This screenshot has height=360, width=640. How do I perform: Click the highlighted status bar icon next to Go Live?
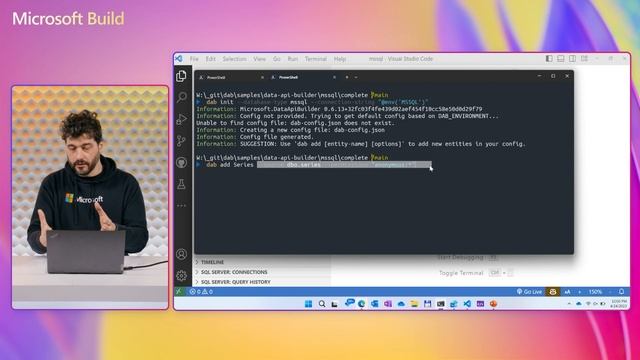click(553, 291)
